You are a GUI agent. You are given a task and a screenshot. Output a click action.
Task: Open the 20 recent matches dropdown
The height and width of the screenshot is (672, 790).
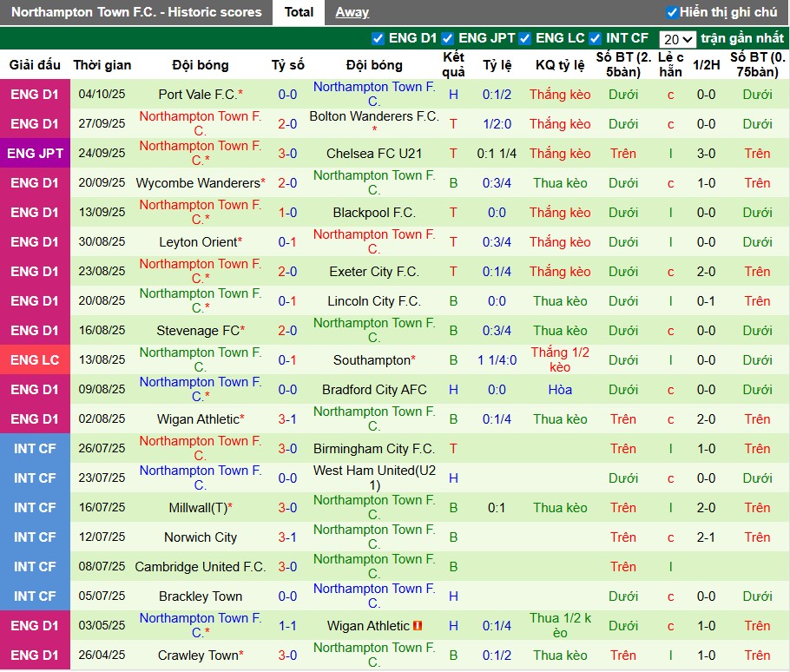677,39
